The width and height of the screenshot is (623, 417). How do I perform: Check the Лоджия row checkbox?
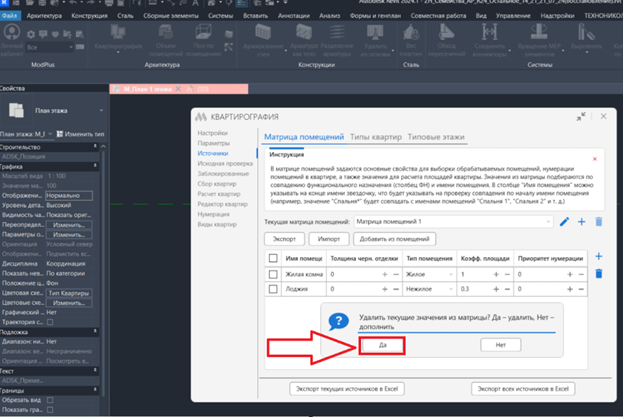coord(273,289)
